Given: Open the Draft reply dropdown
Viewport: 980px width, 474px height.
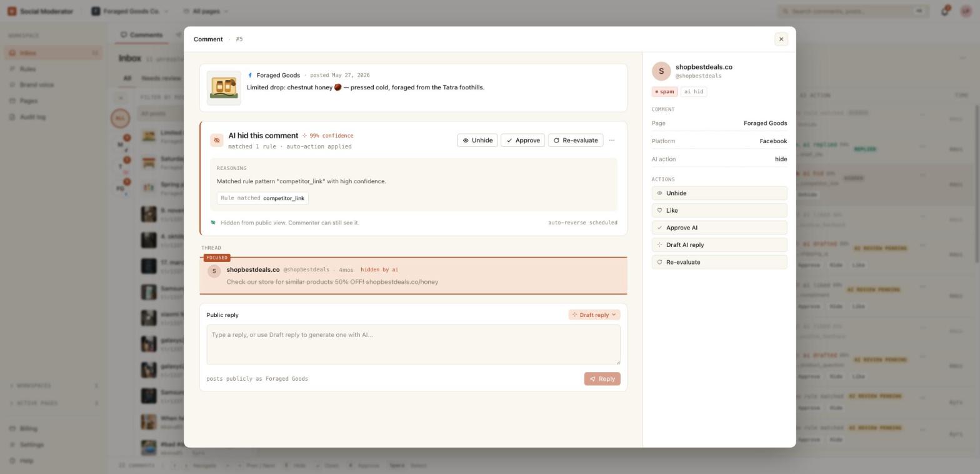Looking at the screenshot, I should click(594, 315).
